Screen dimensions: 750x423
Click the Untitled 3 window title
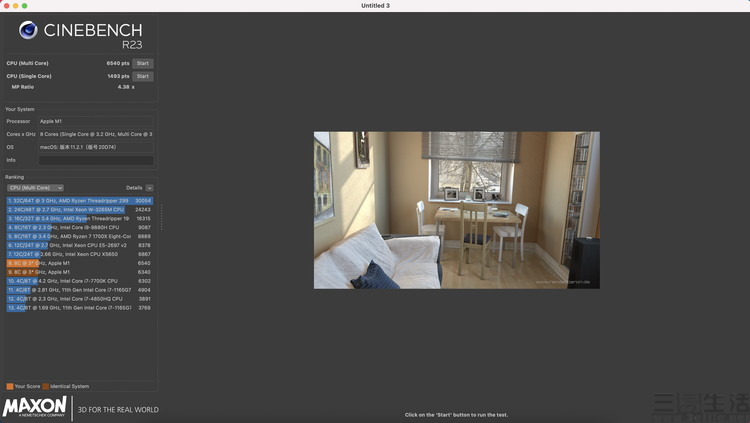click(375, 6)
